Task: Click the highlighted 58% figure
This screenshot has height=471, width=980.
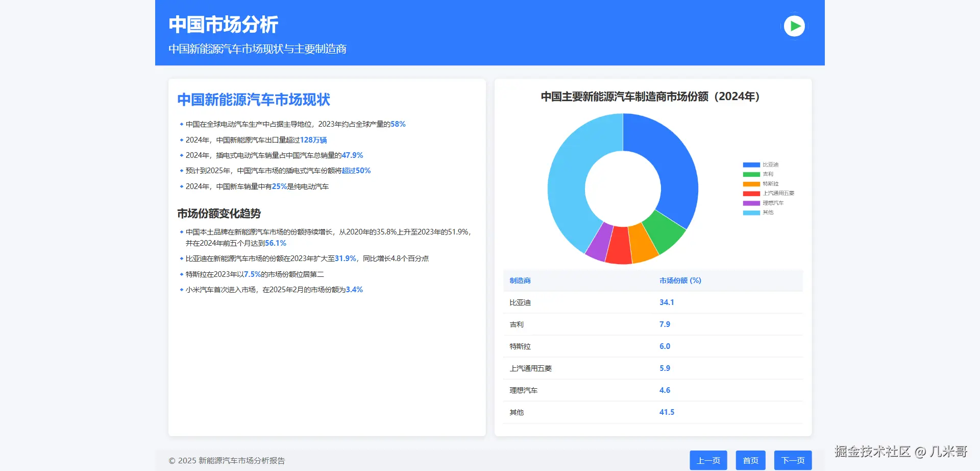Action: [398, 124]
